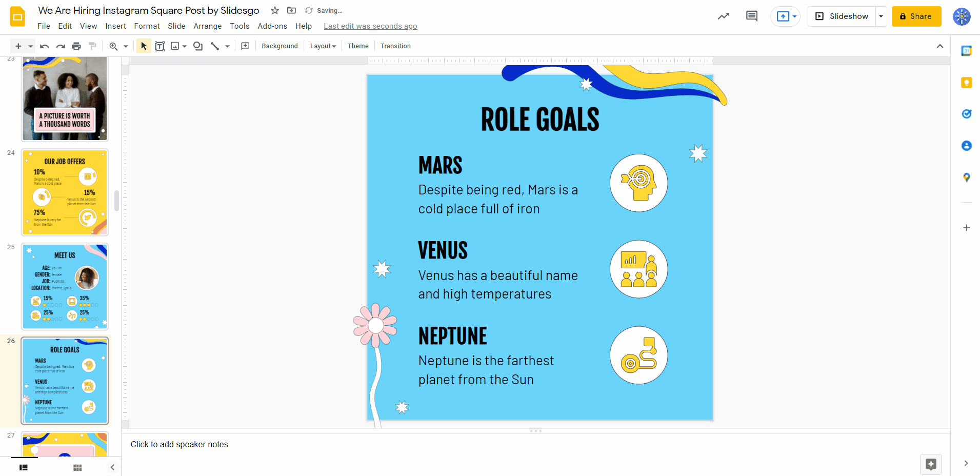This screenshot has width=980, height=476.
Task: Click the new slide plus button
Action: coord(18,46)
